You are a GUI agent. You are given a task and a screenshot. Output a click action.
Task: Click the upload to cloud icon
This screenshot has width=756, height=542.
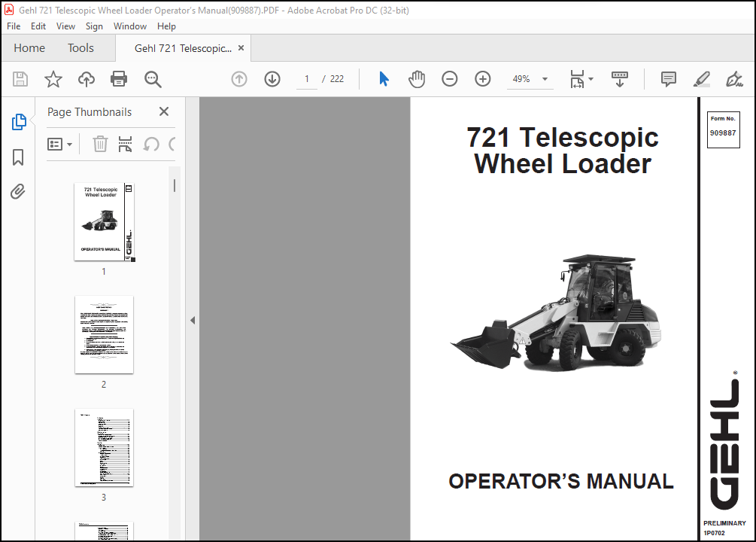tap(87, 79)
